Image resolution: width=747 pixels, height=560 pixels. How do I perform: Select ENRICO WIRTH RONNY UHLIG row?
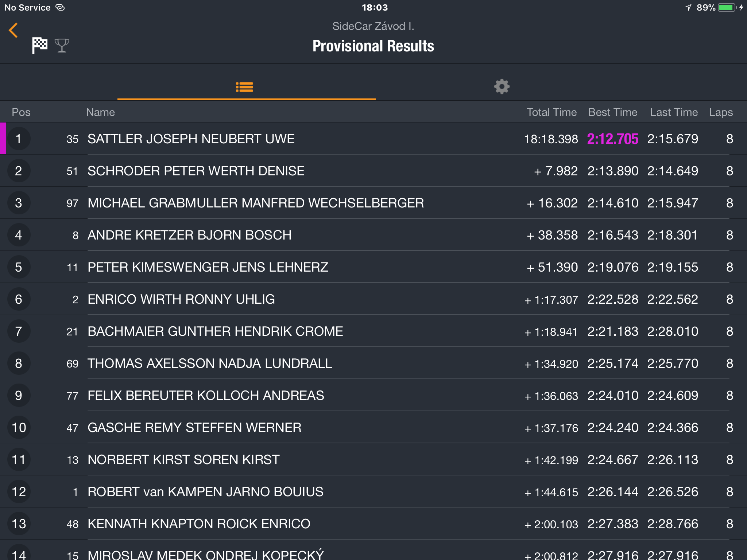(x=373, y=299)
